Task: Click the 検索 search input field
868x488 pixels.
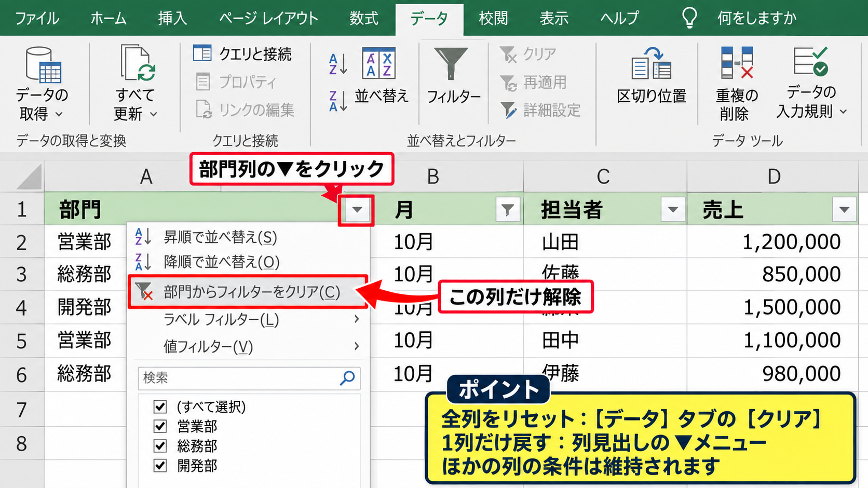Action: pyautogui.click(x=249, y=378)
